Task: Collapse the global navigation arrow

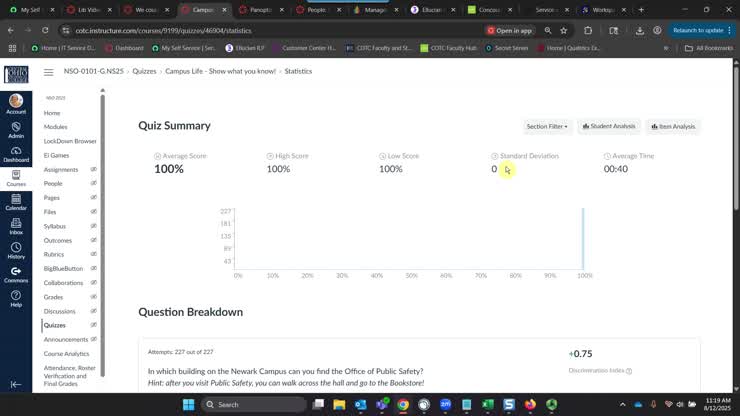Action: pyautogui.click(x=16, y=384)
